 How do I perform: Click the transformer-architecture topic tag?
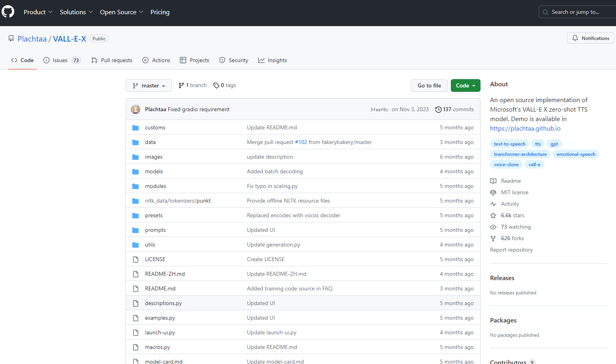point(520,154)
